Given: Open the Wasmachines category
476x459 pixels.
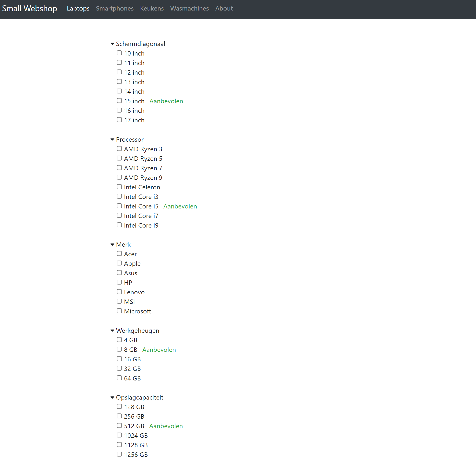Looking at the screenshot, I should [x=190, y=9].
